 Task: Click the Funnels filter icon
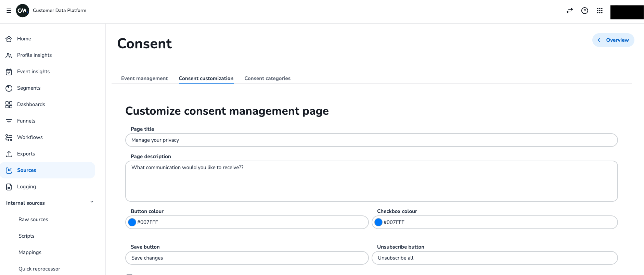tap(9, 121)
